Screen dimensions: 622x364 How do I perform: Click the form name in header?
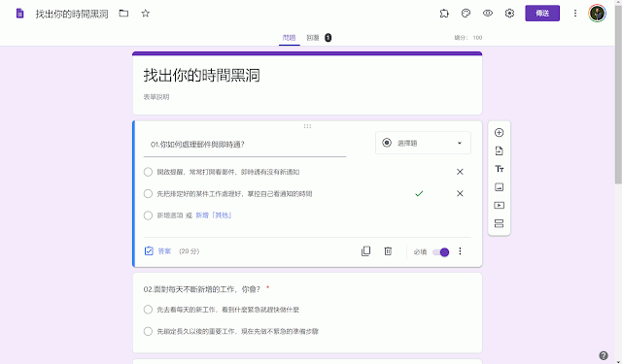(x=72, y=14)
